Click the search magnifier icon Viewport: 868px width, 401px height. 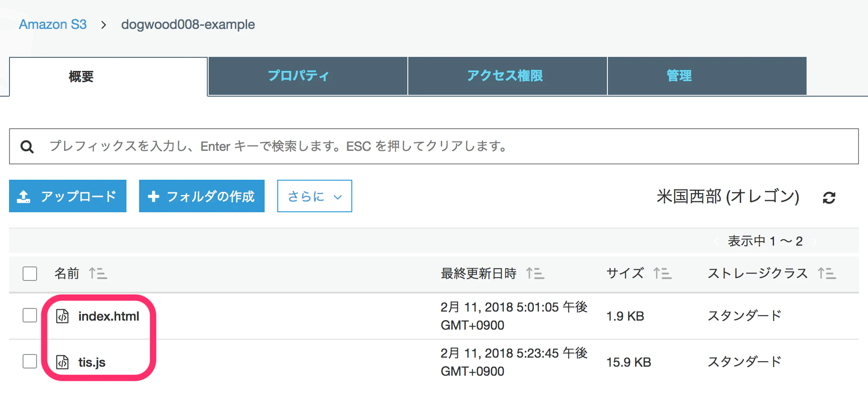click(27, 147)
